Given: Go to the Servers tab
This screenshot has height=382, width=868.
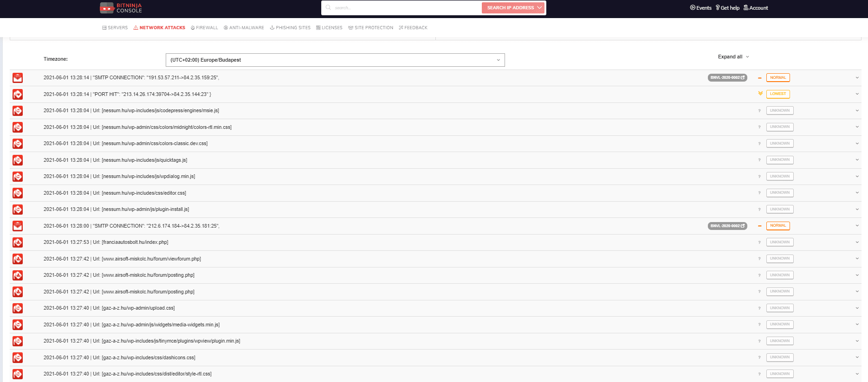Looking at the screenshot, I should pyautogui.click(x=115, y=28).
